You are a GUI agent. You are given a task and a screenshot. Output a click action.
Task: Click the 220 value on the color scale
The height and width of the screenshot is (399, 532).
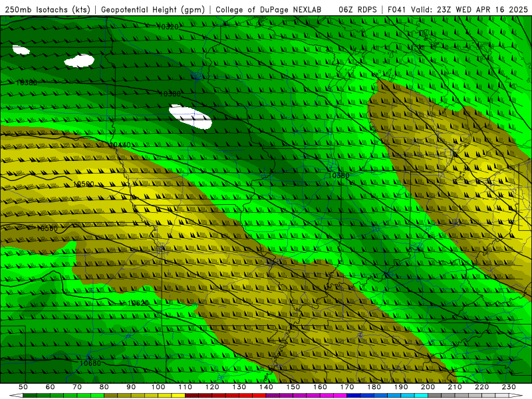point(481,387)
